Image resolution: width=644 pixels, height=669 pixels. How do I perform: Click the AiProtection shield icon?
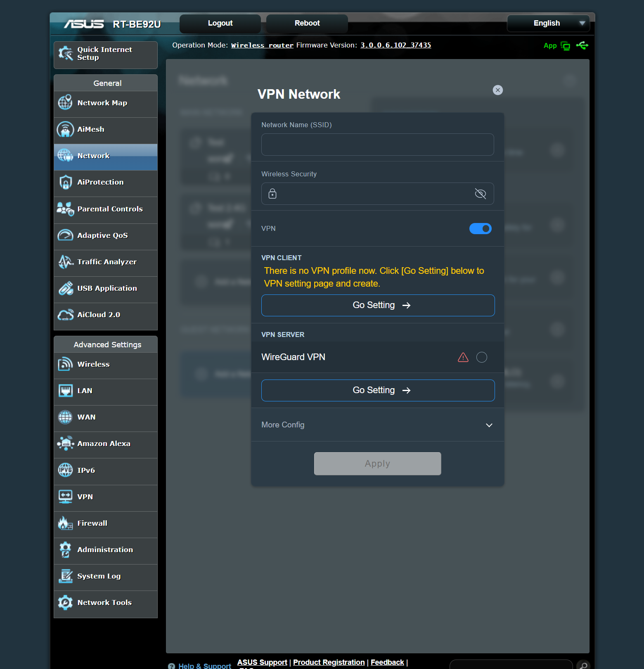[65, 182]
